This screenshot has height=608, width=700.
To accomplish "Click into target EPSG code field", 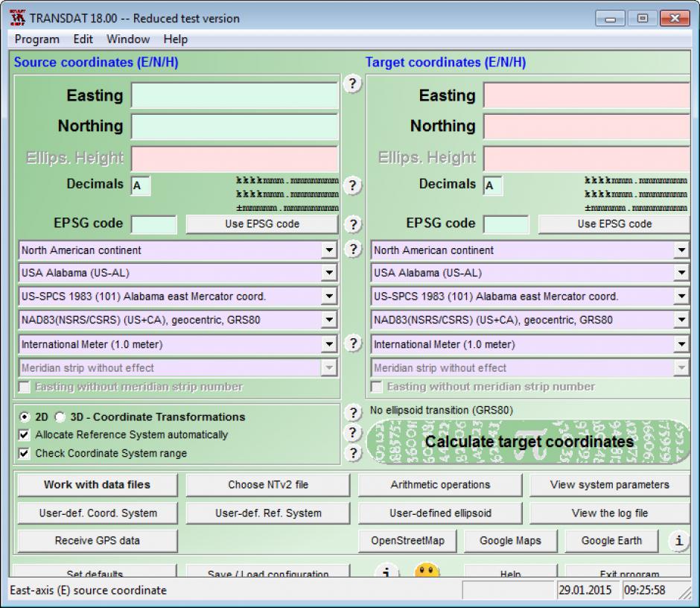I will pyautogui.click(x=506, y=224).
